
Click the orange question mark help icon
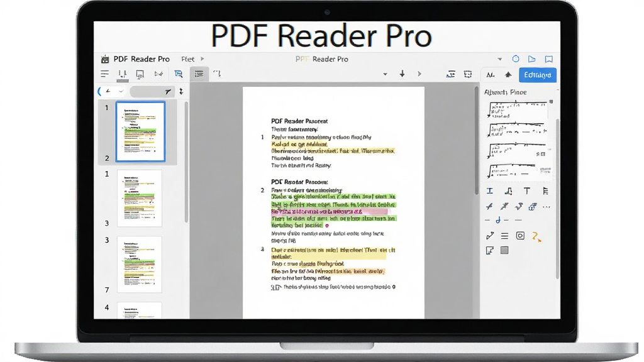(536, 236)
